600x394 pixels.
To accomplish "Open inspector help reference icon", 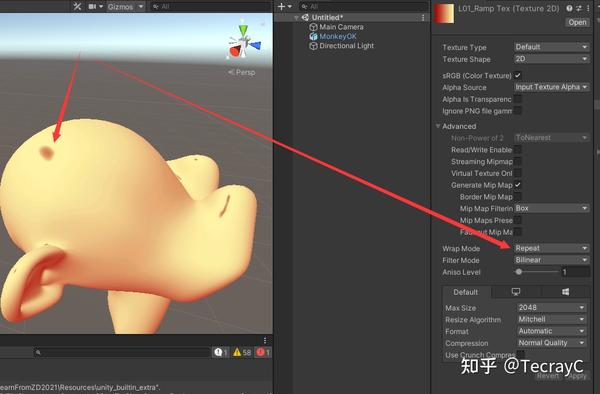I will click(x=569, y=8).
